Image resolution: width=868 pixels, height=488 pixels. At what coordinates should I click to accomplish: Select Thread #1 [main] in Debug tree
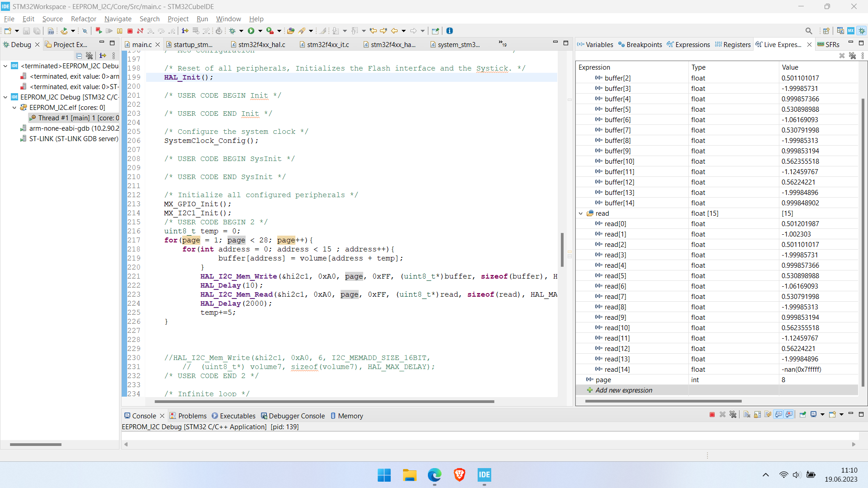[x=74, y=118]
